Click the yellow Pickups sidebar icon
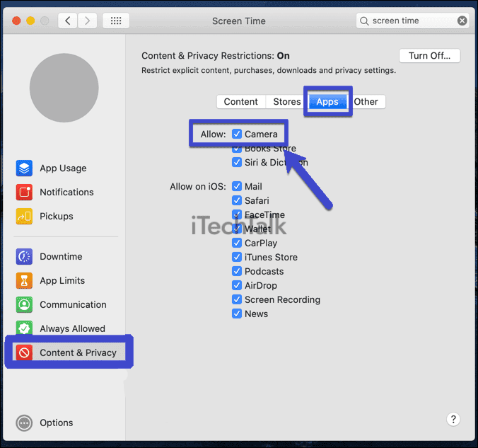478x448 pixels. 24,217
